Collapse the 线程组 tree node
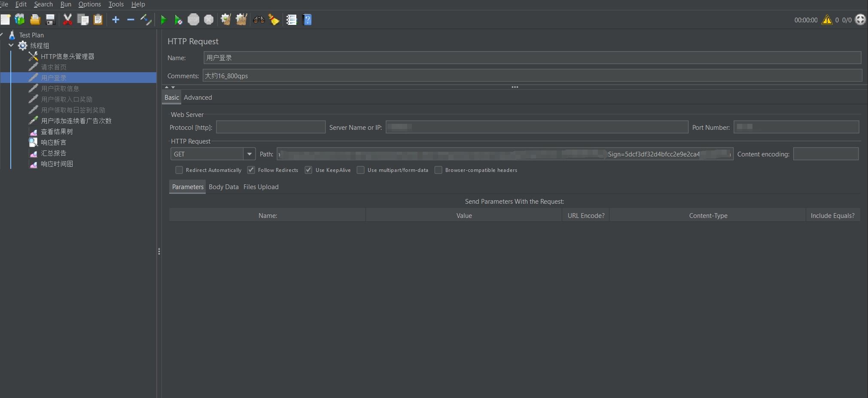The image size is (868, 398). (11, 45)
